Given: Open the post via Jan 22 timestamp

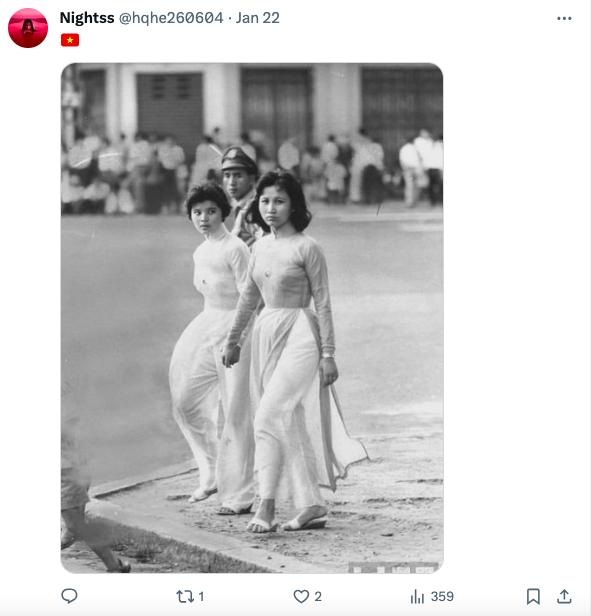Looking at the screenshot, I should click(x=257, y=18).
